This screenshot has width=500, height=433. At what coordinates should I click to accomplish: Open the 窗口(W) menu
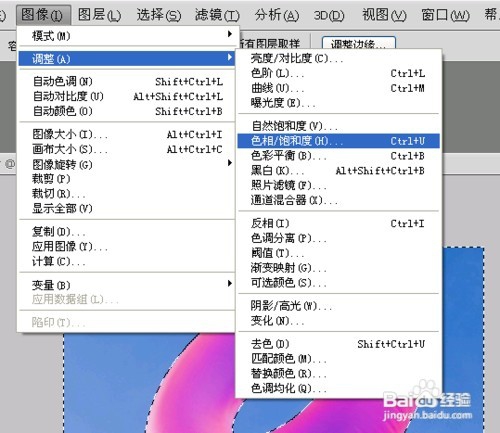[x=445, y=15]
